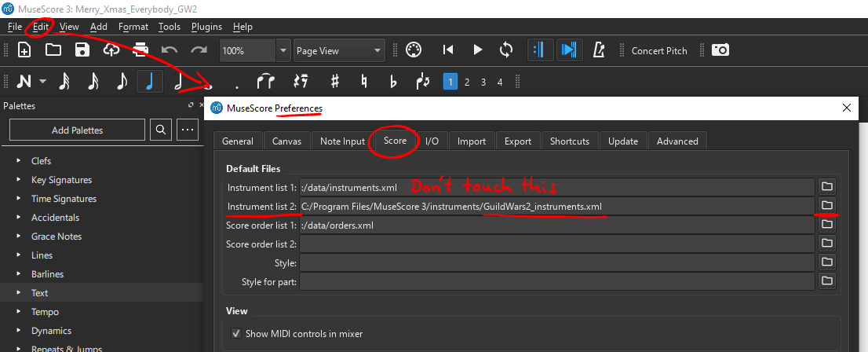Expand the Accidentals palette

coord(19,218)
